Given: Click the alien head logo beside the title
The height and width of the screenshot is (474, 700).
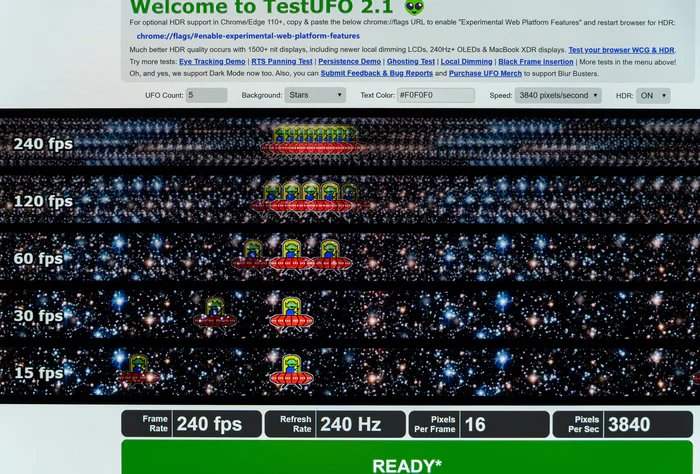Looking at the screenshot, I should pos(414,7).
